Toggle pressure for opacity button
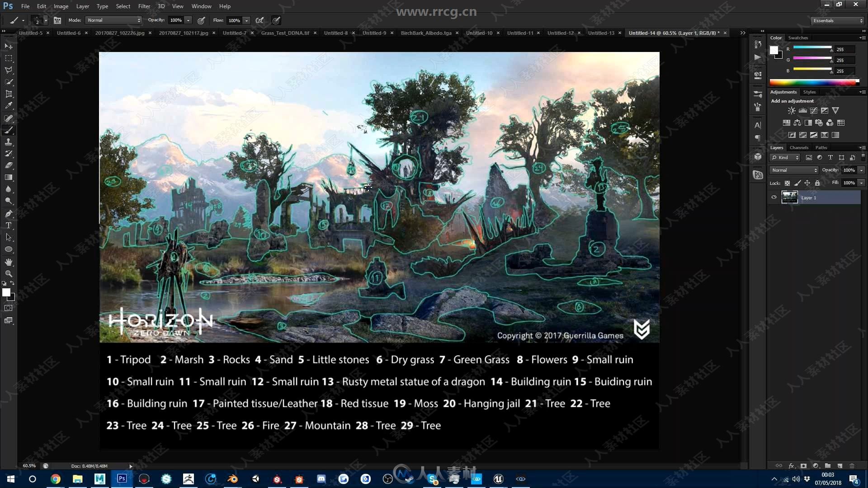Viewport: 868px width, 488px height. (201, 20)
